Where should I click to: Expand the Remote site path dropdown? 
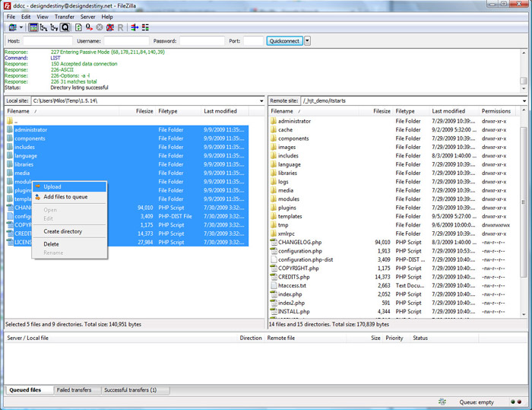(x=524, y=101)
